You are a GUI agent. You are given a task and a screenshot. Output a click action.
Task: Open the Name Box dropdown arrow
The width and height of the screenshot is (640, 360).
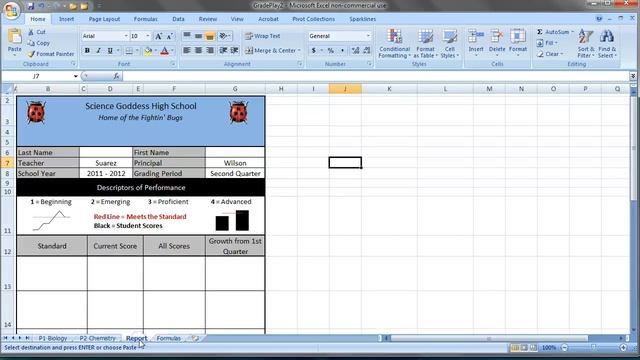click(x=76, y=76)
